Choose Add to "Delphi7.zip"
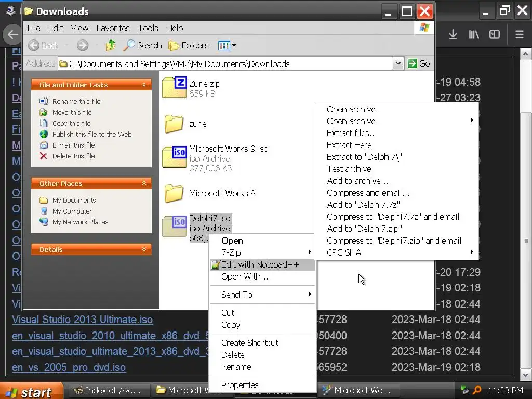Image resolution: width=532 pixels, height=399 pixels. 396,229
